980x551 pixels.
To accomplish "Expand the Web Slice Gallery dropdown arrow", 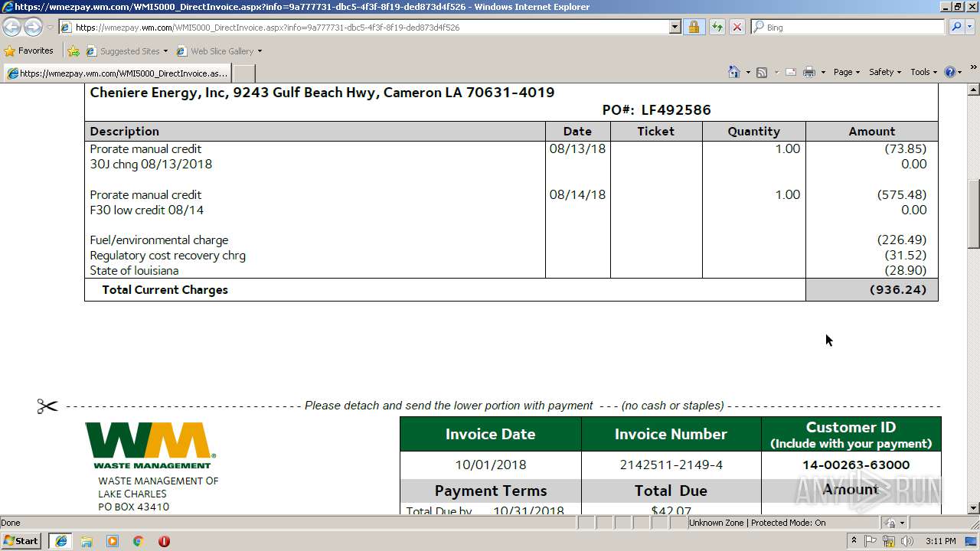I will pyautogui.click(x=260, y=51).
